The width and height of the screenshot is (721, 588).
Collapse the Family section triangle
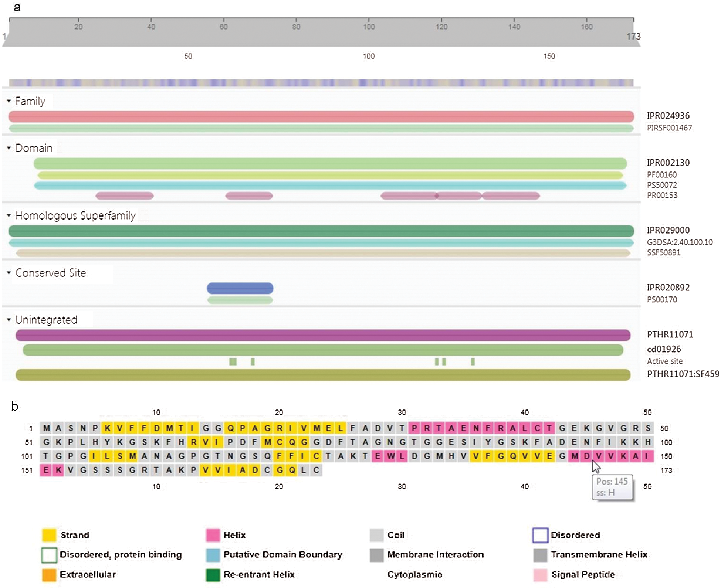coord(9,101)
